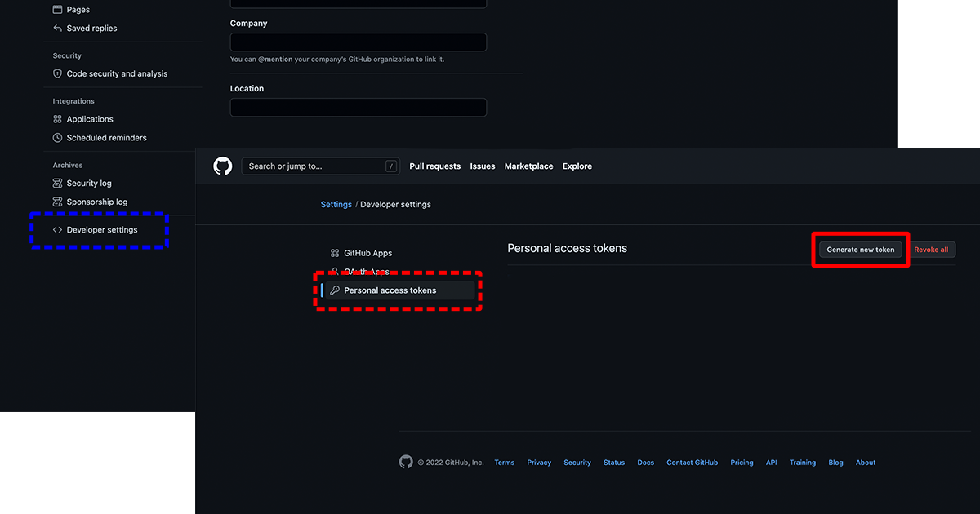The width and height of the screenshot is (980, 514).
Task: Open the Docs footer link
Action: [646, 463]
